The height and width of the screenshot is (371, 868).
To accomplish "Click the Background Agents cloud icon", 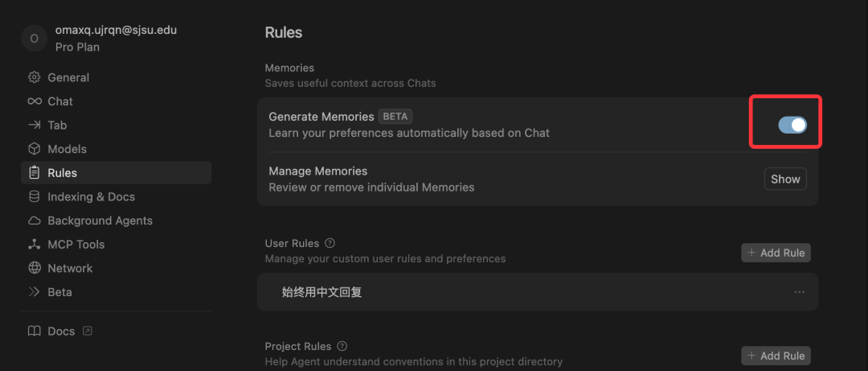I will pos(35,221).
